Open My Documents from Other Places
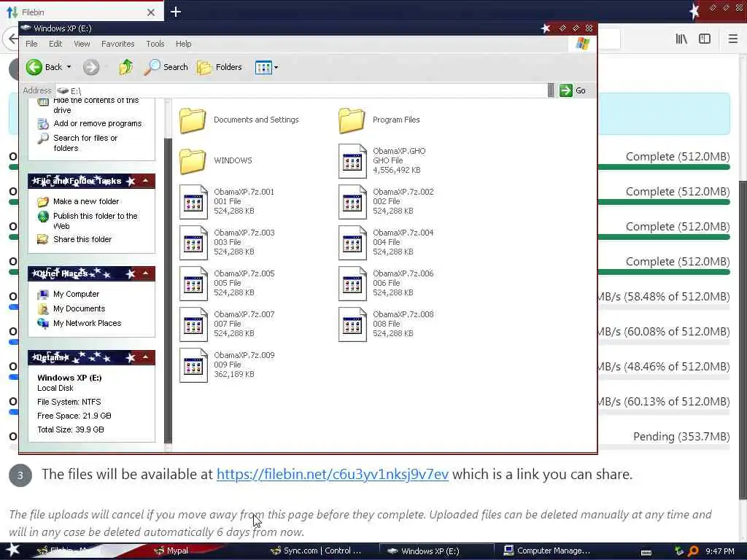 [71, 308]
